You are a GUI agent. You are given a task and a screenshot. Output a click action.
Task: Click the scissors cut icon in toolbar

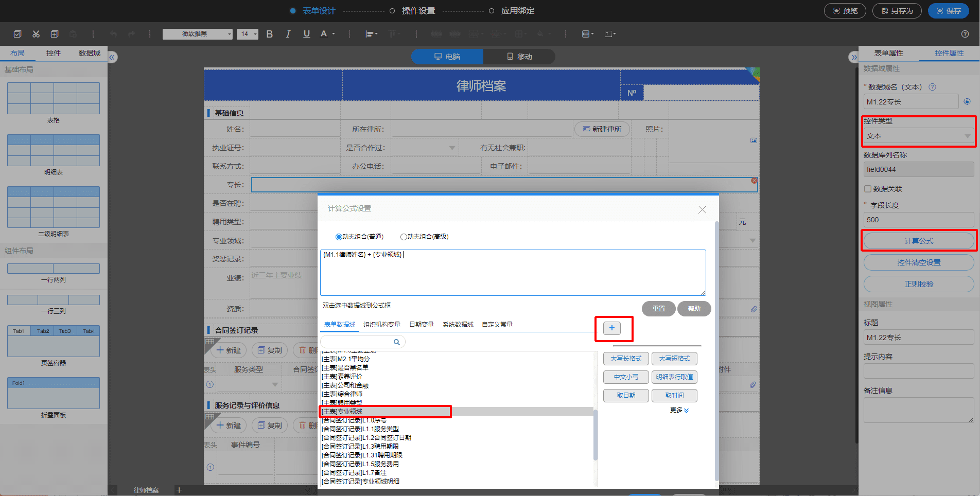click(x=36, y=34)
